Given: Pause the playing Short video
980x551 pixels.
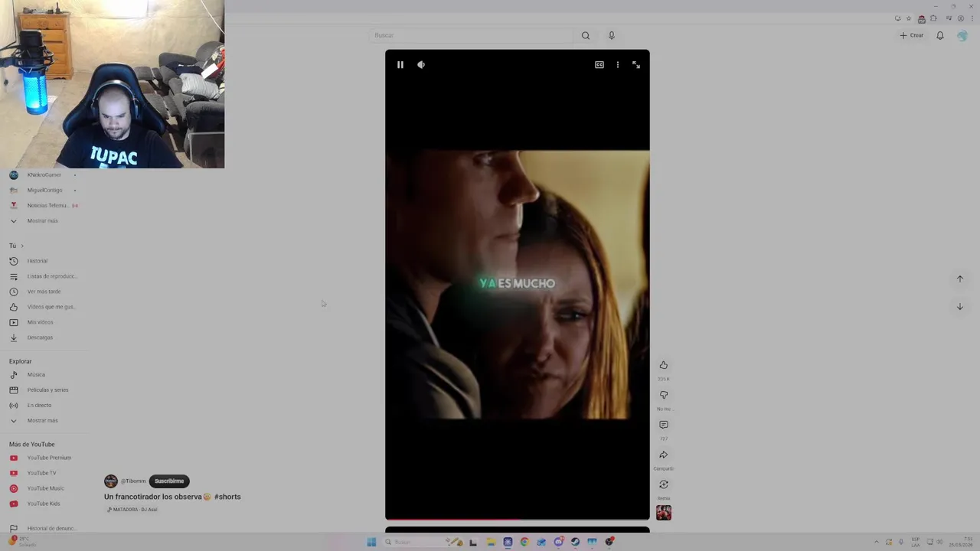Looking at the screenshot, I should (x=400, y=65).
